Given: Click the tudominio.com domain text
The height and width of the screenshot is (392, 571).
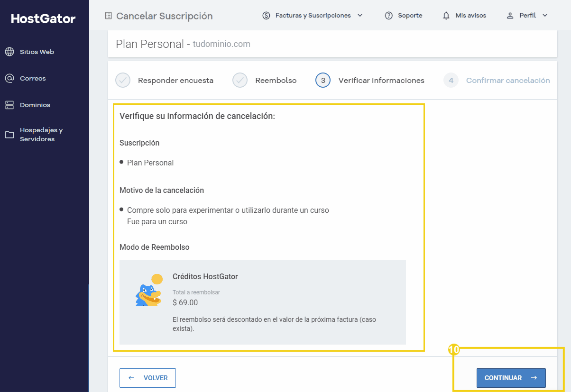Looking at the screenshot, I should pos(221,44).
